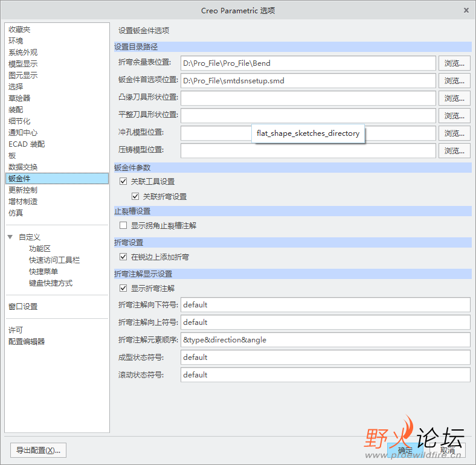Open 窗口设置 page

[23, 307]
